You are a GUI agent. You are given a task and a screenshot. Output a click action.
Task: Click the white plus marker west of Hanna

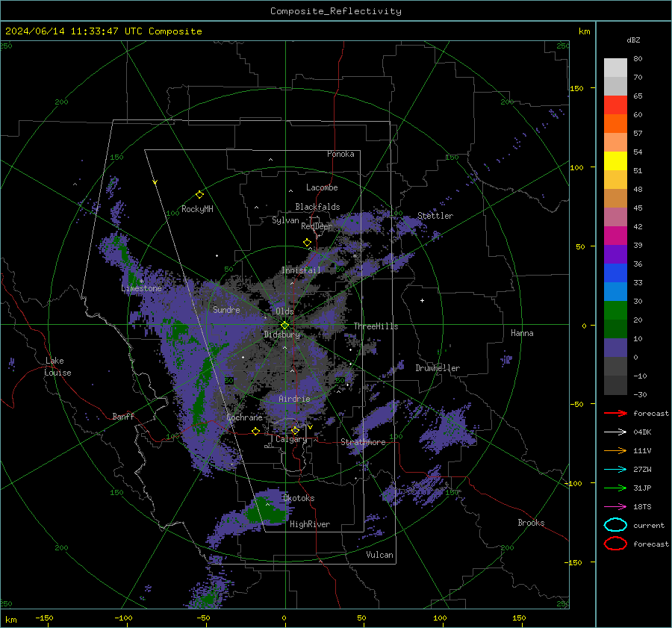tap(422, 300)
